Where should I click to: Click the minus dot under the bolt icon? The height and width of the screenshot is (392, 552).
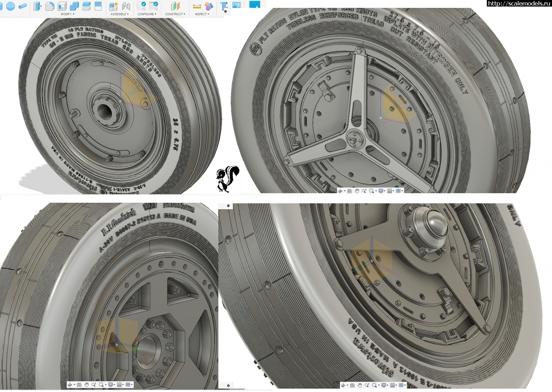pyautogui.click(x=225, y=11)
